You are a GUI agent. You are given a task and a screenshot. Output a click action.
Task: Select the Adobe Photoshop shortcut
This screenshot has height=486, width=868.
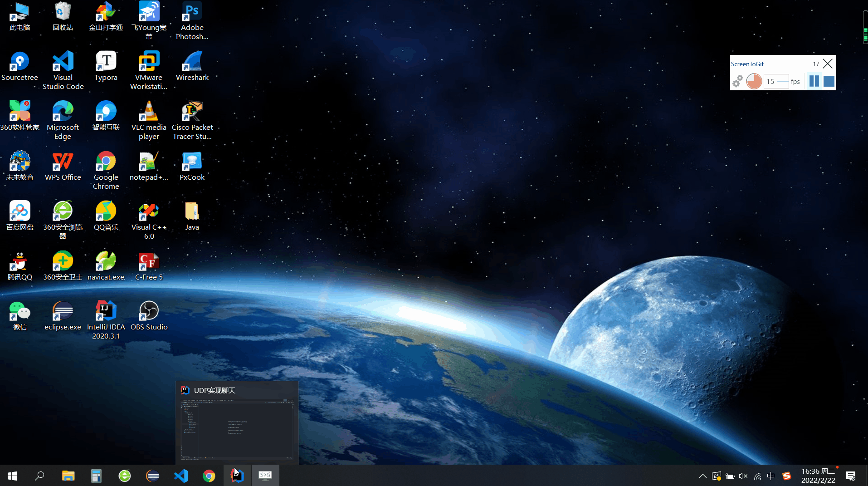coord(192,20)
